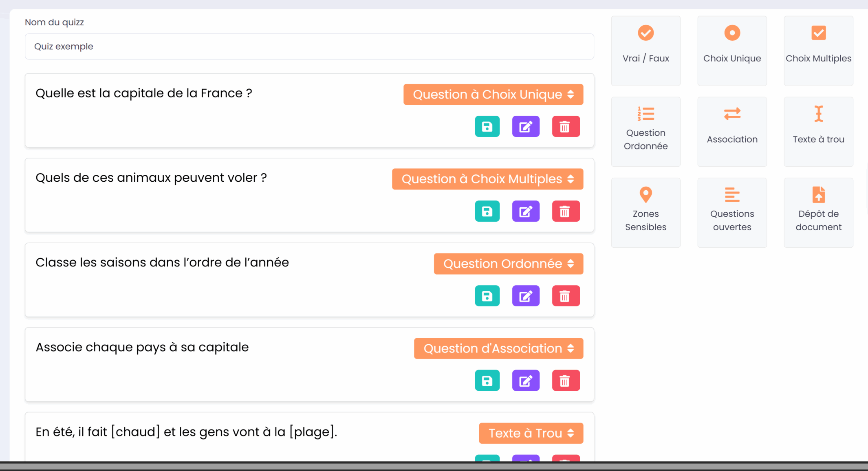
Task: Open the Question à Choix Multiples dropdown
Action: coord(487,179)
